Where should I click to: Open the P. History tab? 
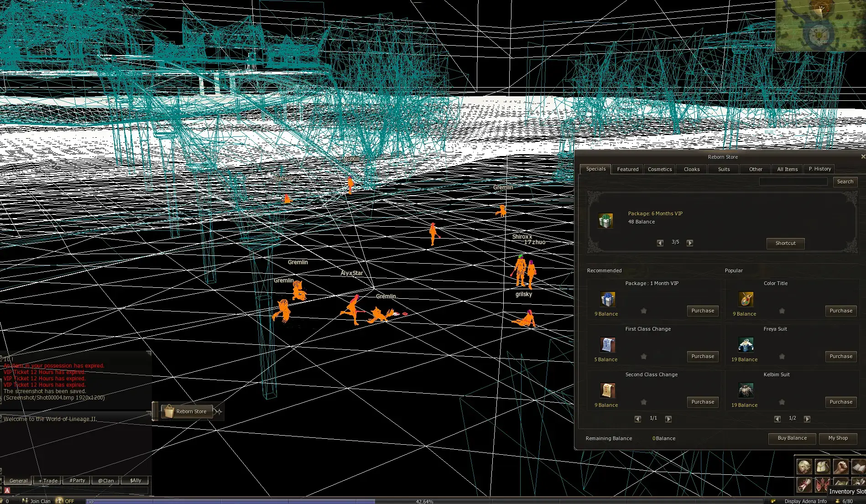pos(819,169)
